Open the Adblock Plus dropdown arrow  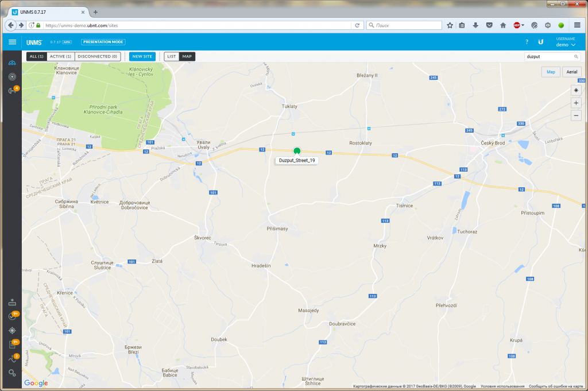tap(523, 25)
